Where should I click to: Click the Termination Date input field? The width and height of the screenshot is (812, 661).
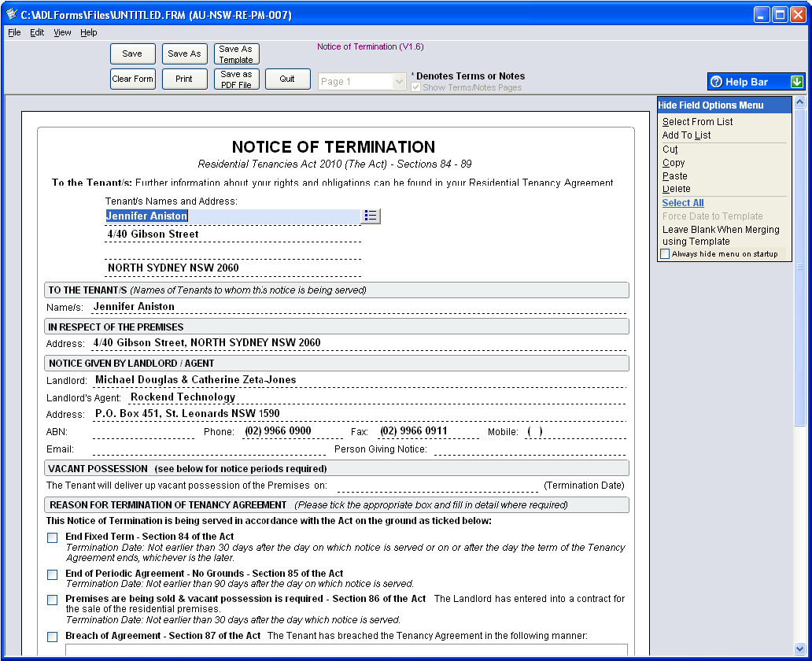point(437,486)
